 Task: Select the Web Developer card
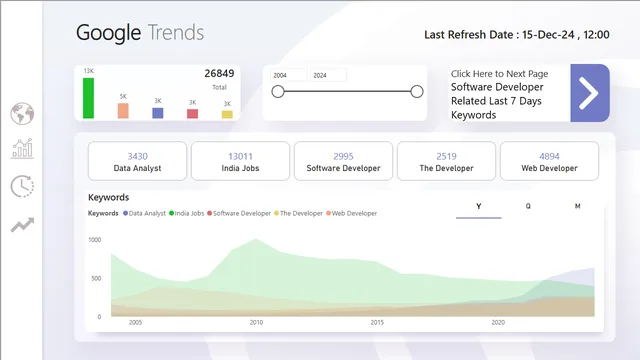(x=549, y=161)
